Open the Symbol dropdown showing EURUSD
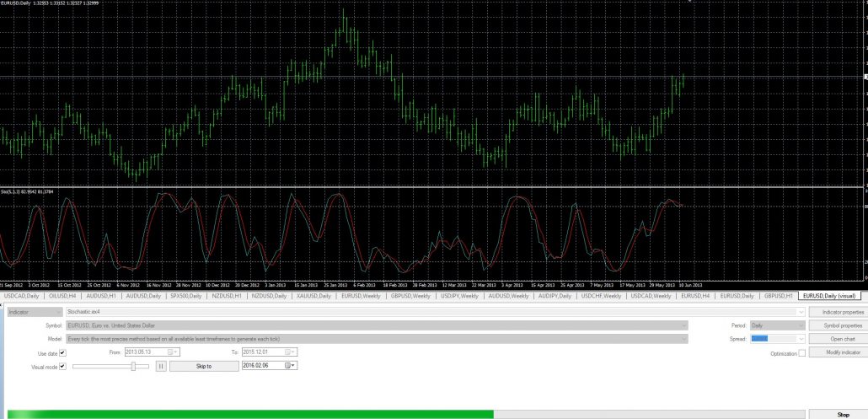The image size is (868, 419). [x=377, y=325]
